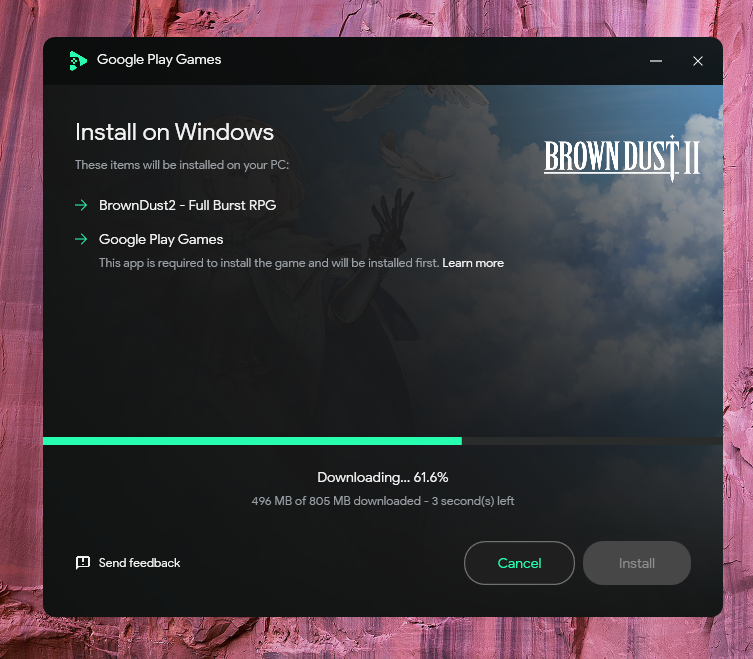
Task: Minimize the Google Play Games installer window
Action: 656,61
